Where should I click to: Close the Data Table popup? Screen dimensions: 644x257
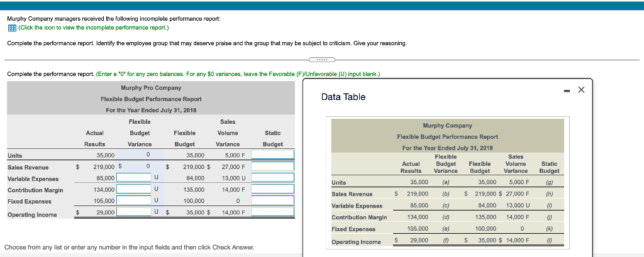pyautogui.click(x=580, y=90)
